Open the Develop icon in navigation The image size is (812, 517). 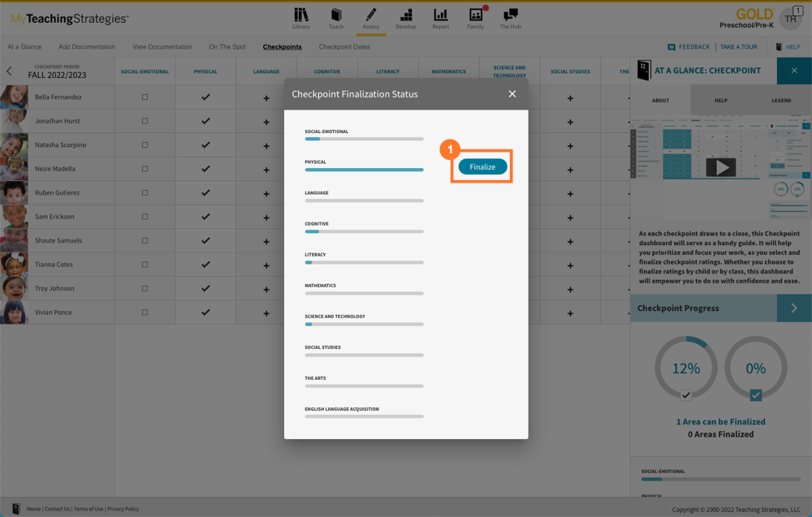point(406,18)
